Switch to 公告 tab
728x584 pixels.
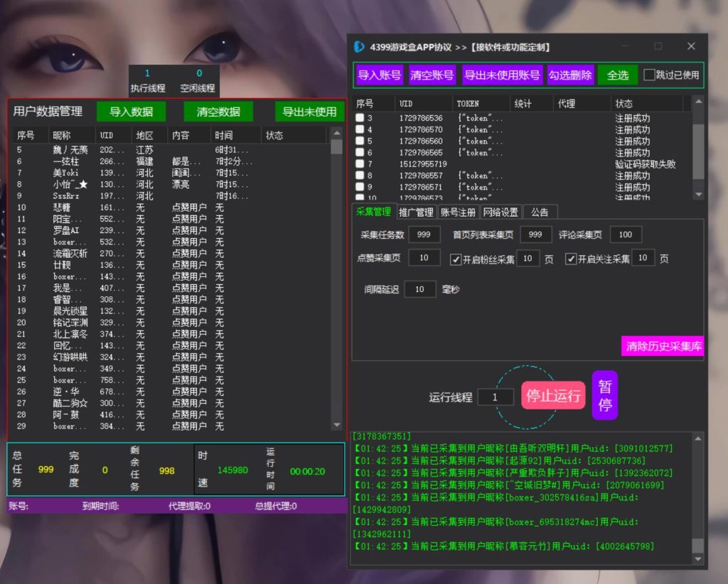pos(540,212)
